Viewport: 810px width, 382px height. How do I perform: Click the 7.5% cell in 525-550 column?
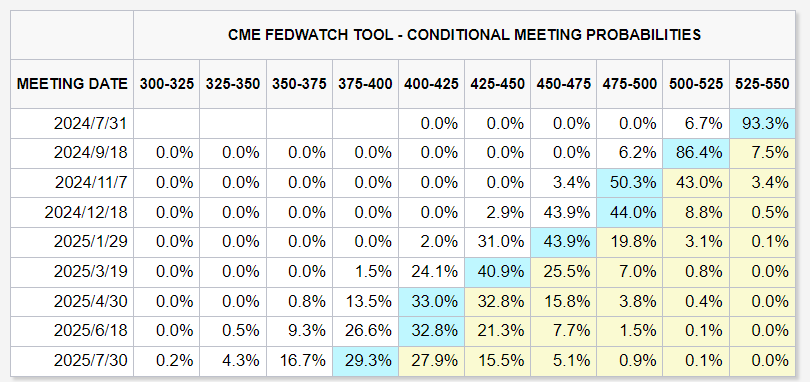tap(762, 153)
